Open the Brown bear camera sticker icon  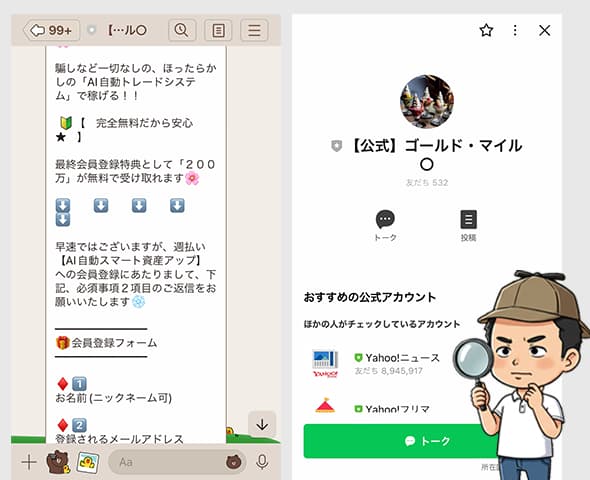[x=58, y=462]
